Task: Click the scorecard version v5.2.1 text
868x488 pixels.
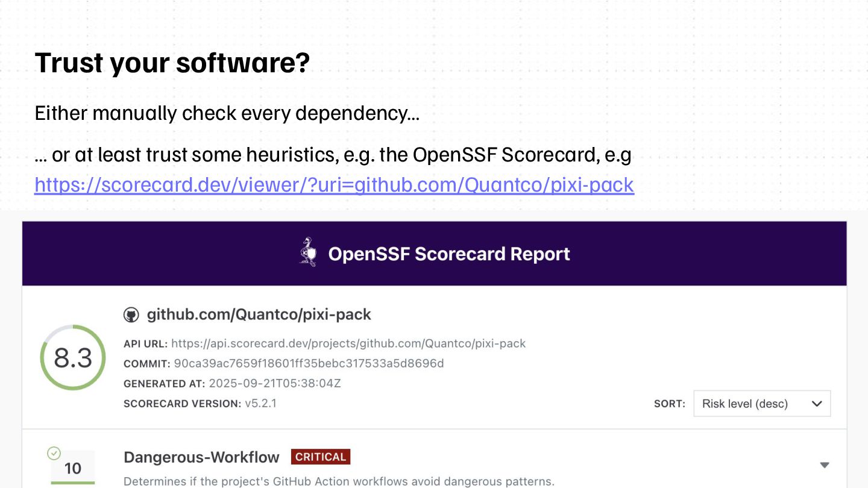Action: 260,403
